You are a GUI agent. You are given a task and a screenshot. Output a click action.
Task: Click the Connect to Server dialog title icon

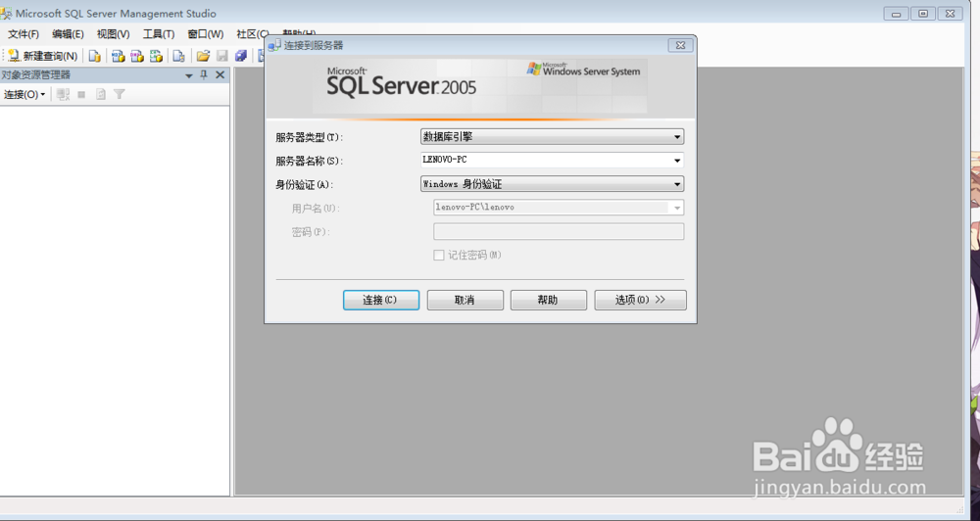coord(274,46)
